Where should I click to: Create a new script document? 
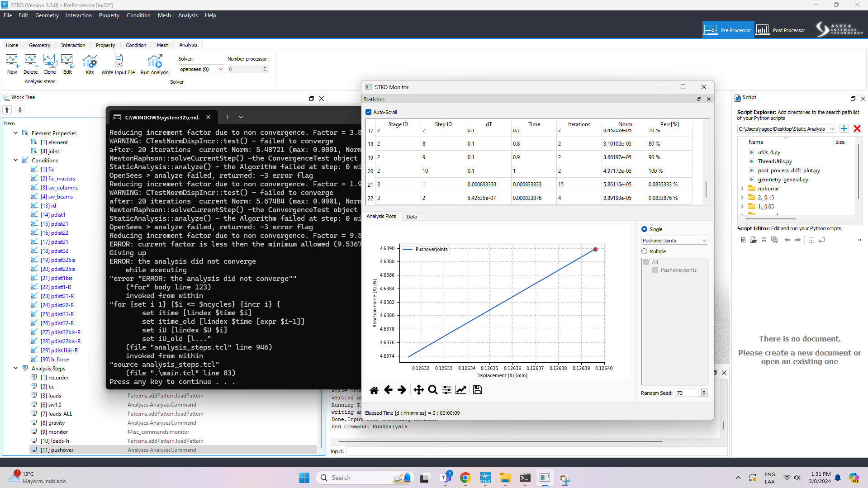pos(743,240)
